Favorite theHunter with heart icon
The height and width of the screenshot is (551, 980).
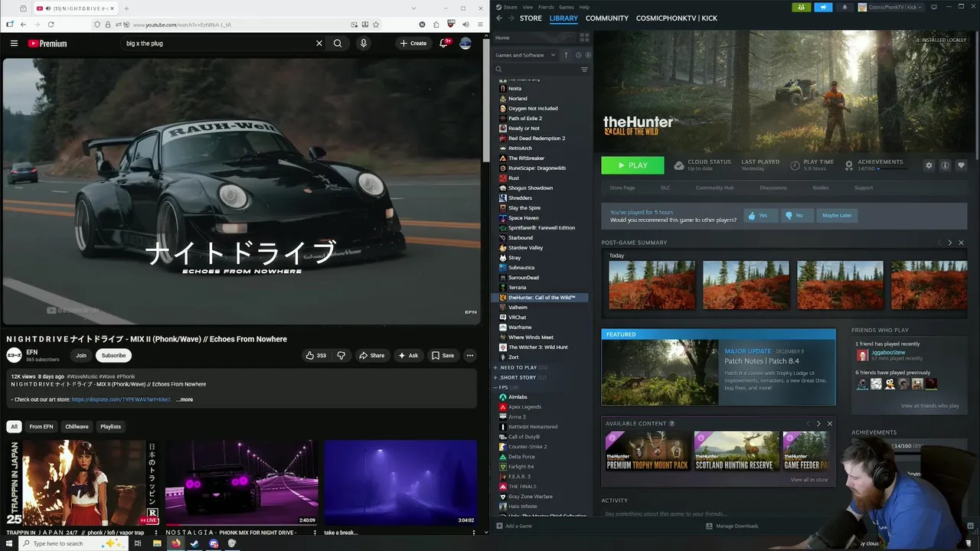[961, 165]
